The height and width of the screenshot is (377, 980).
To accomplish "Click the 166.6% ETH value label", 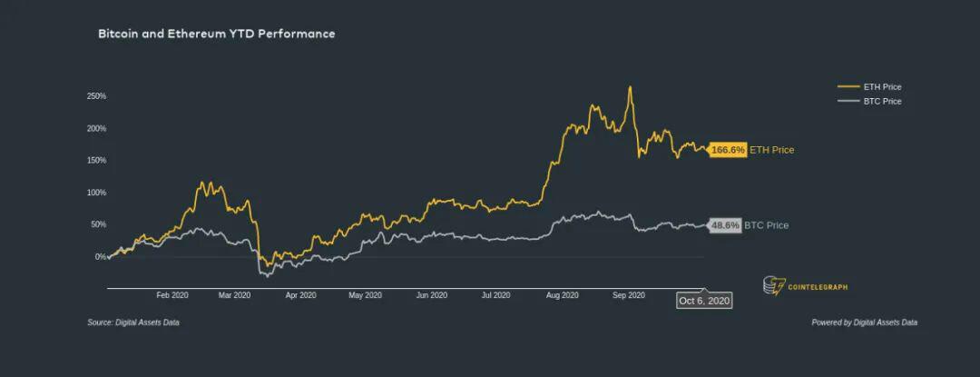I will pyautogui.click(x=728, y=150).
